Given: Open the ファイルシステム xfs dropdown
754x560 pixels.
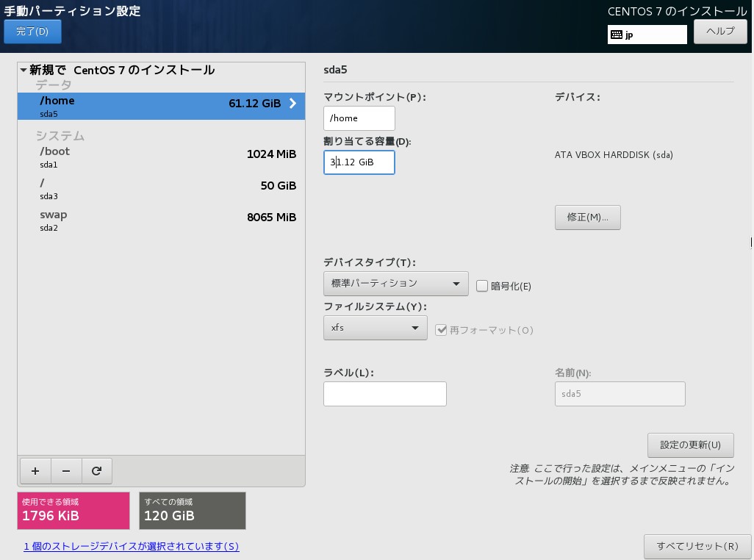Looking at the screenshot, I should (x=375, y=328).
